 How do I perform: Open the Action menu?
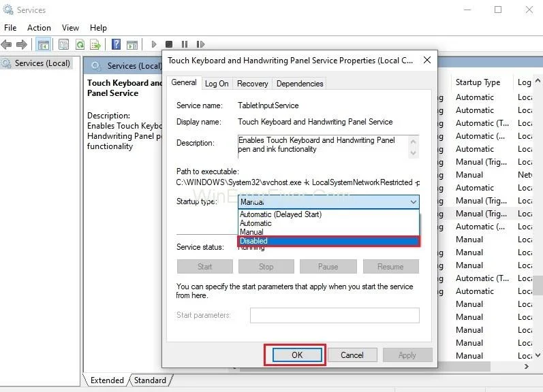tap(39, 28)
